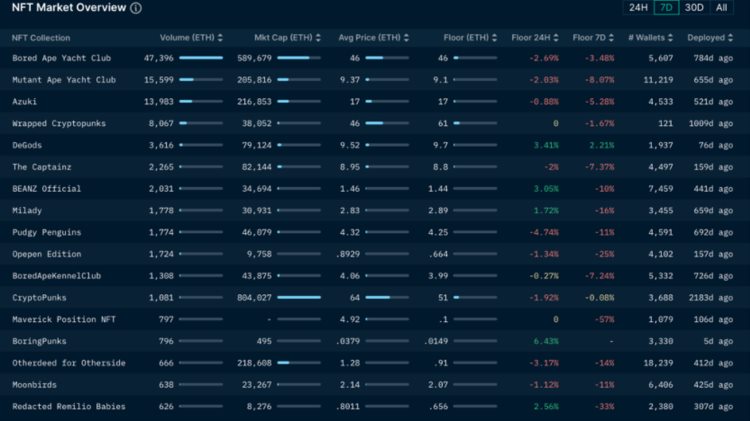Click the Bored Ape Yacht Club volume bar
The height and width of the screenshot is (421, 750).
[201, 58]
